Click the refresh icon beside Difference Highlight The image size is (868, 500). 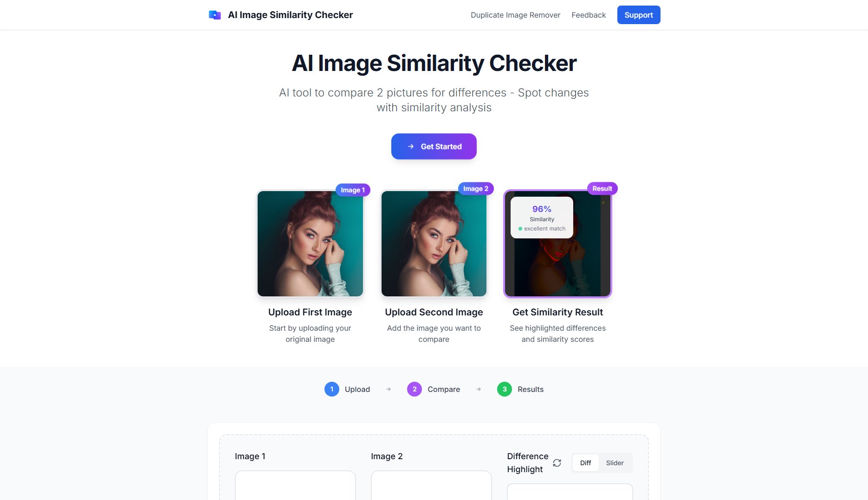tap(557, 463)
